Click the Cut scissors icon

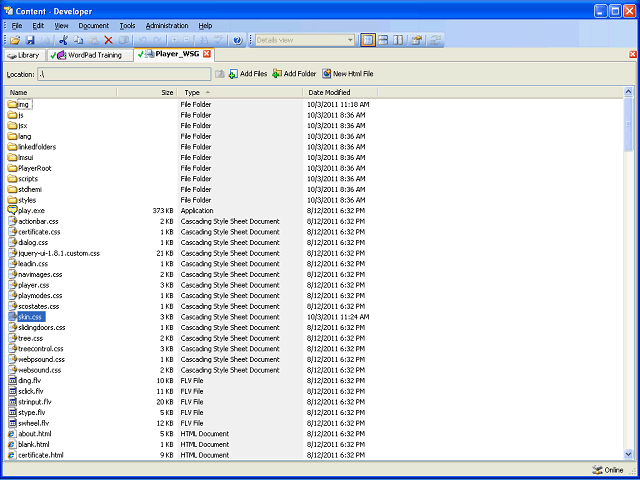(63, 40)
